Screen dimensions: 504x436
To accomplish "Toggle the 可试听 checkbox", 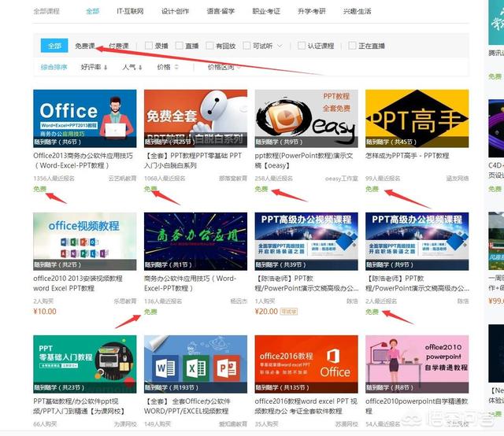I will point(246,46).
